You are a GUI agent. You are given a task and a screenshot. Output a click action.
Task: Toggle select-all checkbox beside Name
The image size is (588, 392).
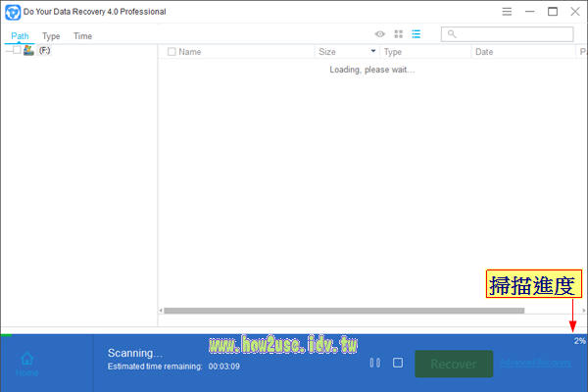click(172, 52)
